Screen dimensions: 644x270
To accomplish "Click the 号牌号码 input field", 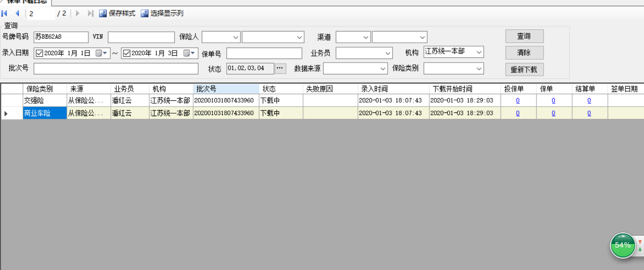I will pyautogui.click(x=61, y=37).
